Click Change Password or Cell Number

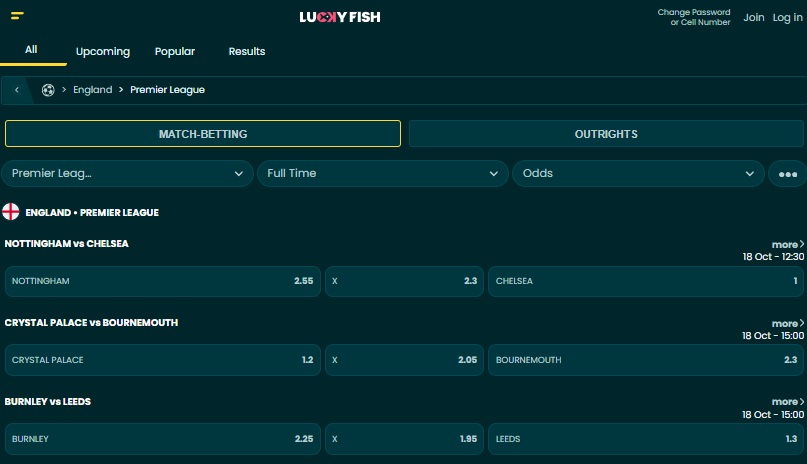694,17
